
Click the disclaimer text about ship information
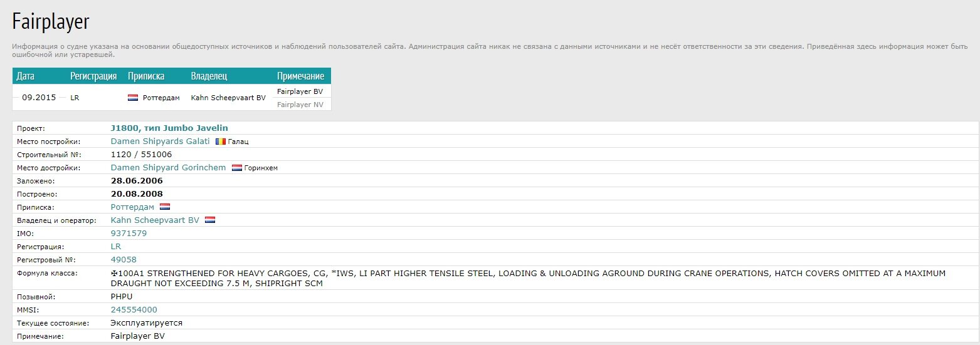(x=490, y=51)
